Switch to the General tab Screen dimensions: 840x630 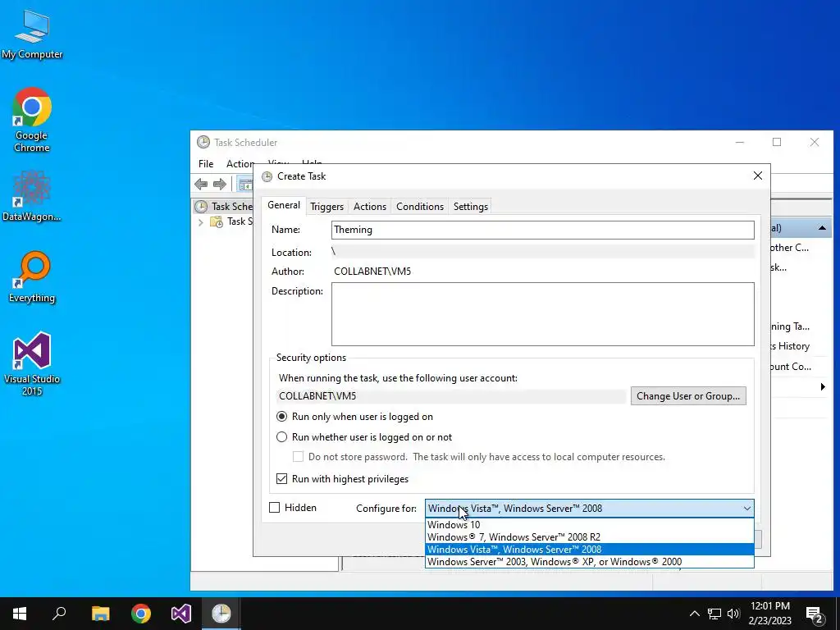283,205
